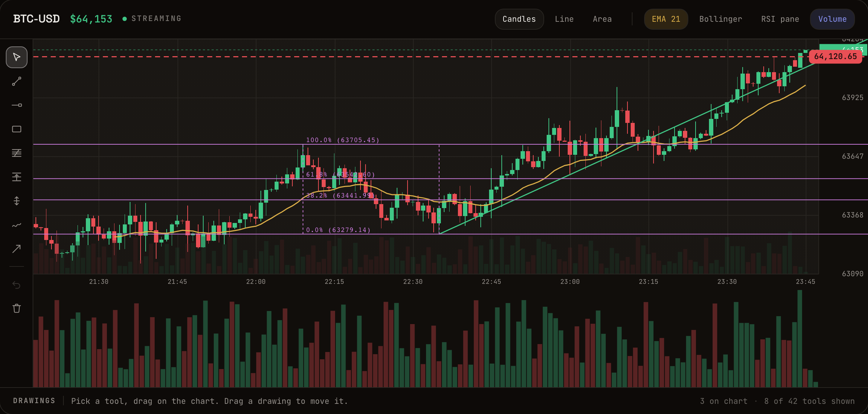Viewport: 868px width, 414px height.
Task: Click the 21:30 time axis label
Action: coord(99,282)
